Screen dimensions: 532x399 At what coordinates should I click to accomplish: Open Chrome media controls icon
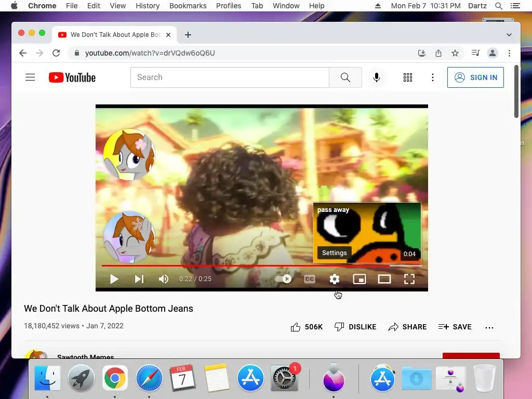point(475,52)
